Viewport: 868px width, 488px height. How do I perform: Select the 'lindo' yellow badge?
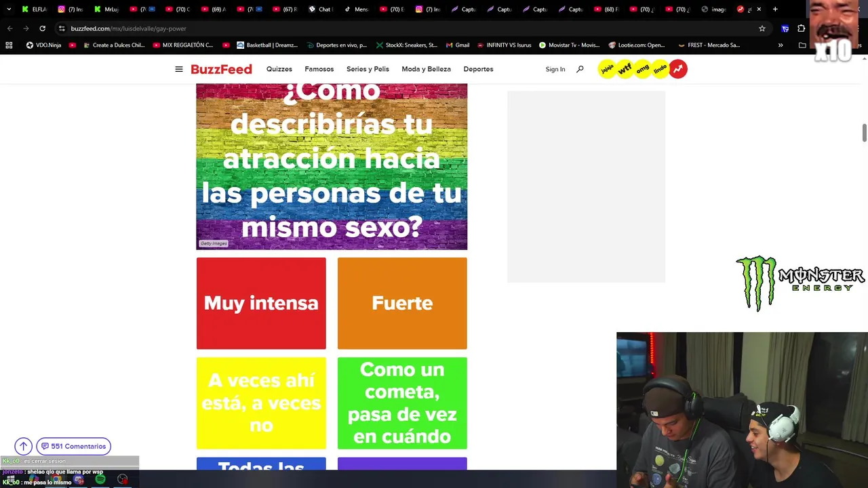[x=660, y=69]
